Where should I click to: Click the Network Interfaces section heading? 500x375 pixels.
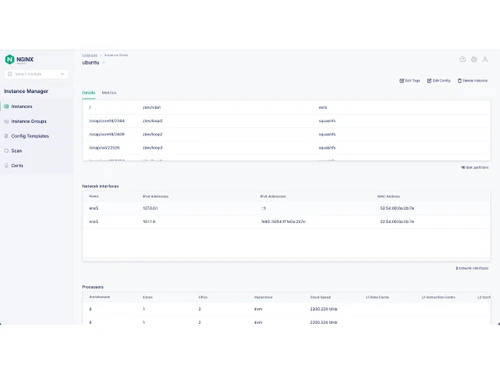pos(100,186)
